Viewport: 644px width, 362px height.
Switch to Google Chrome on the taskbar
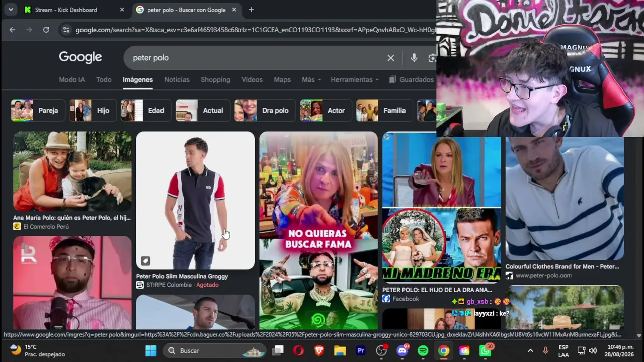click(443, 350)
